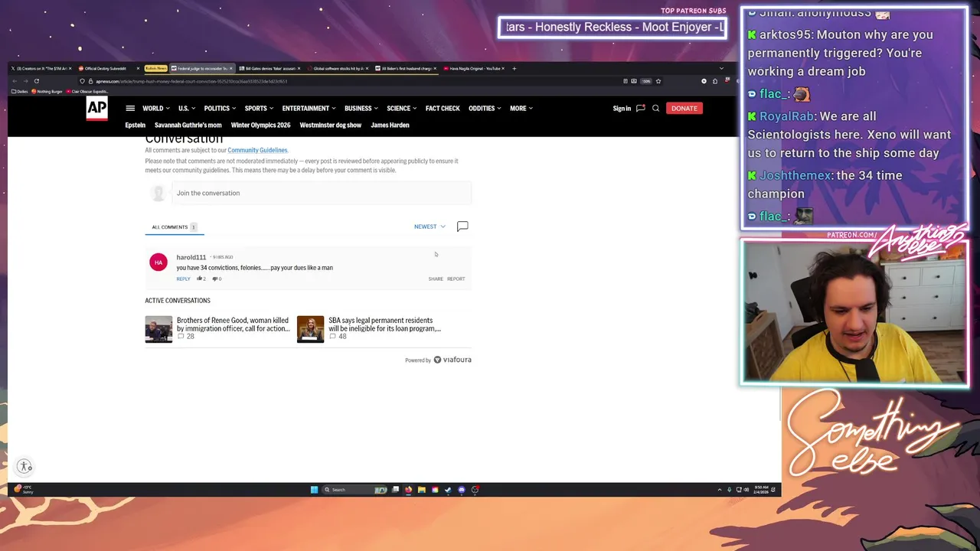Reload the page with browser refresh button

click(x=36, y=81)
